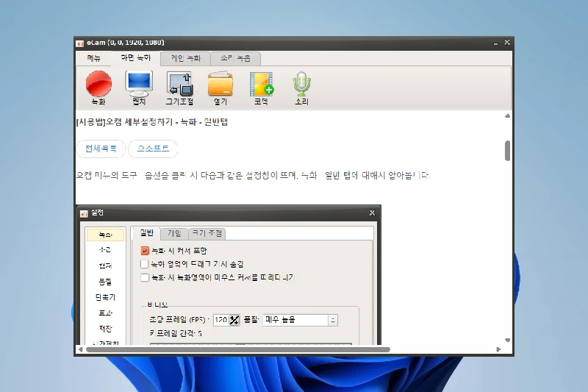This screenshot has width=588, height=392.
Task: Click the oCam title bar app icon
Action: (80, 43)
